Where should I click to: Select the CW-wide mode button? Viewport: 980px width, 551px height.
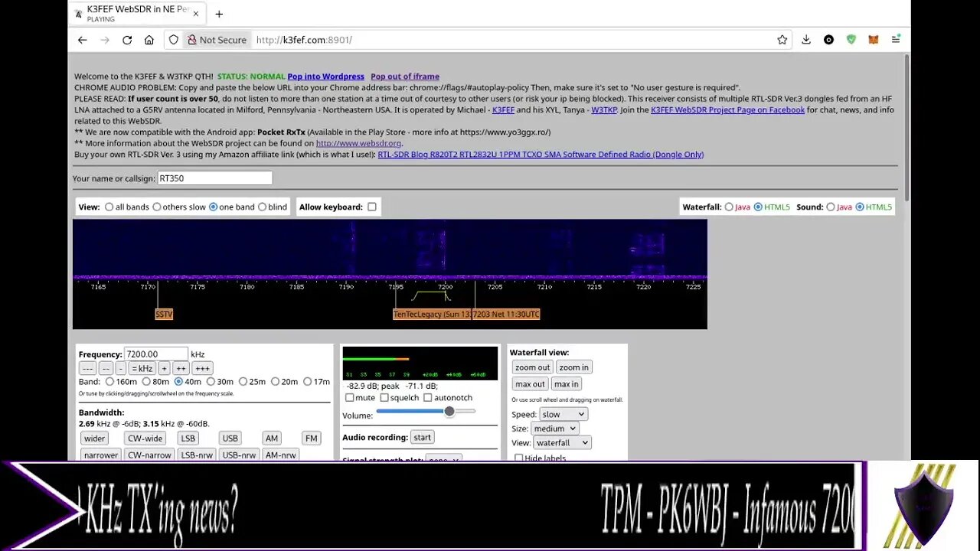click(145, 439)
